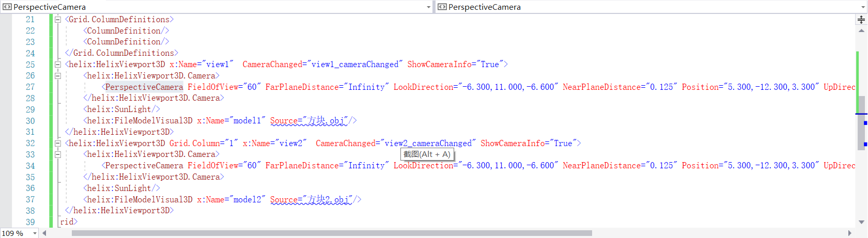Click NearPlaneDistance="0.125" on line 27
This screenshot has width=868, height=238.
point(620,87)
